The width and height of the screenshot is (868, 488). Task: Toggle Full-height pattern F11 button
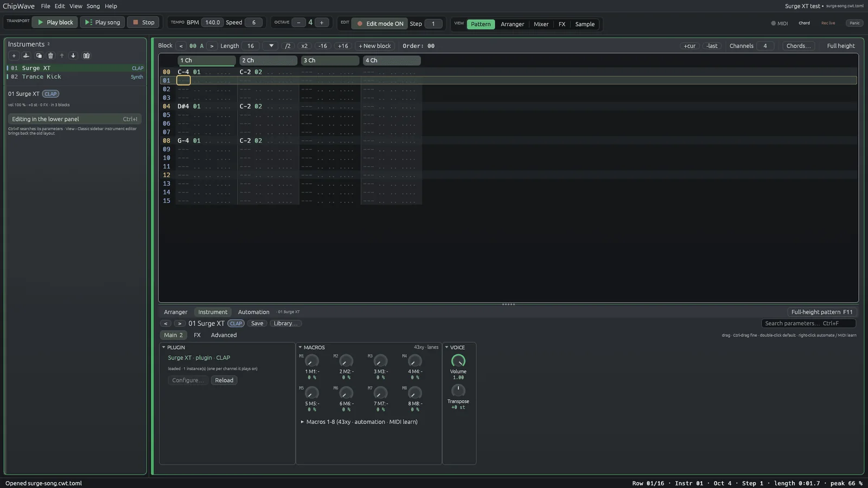point(821,312)
